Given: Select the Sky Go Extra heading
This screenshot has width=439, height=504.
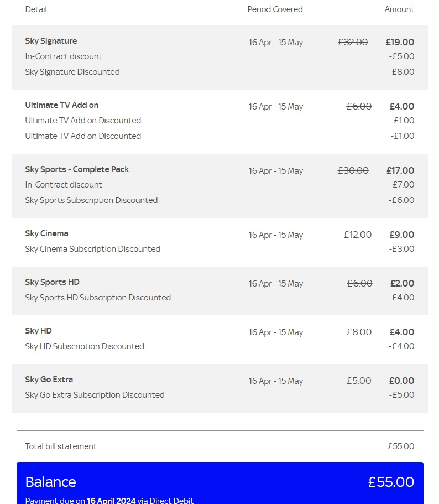Looking at the screenshot, I should point(49,380).
